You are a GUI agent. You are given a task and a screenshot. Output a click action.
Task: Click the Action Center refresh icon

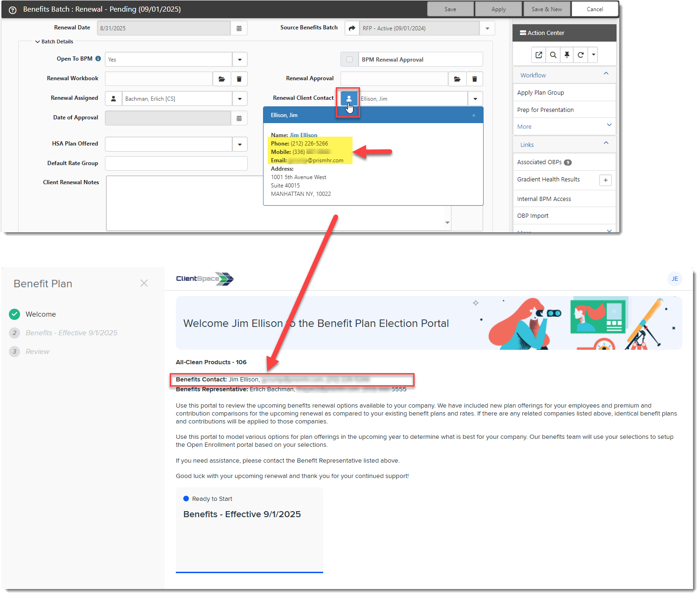pos(581,55)
